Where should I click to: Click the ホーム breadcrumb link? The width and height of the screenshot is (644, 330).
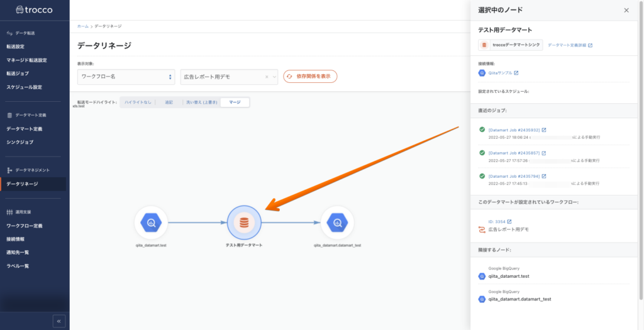point(82,26)
